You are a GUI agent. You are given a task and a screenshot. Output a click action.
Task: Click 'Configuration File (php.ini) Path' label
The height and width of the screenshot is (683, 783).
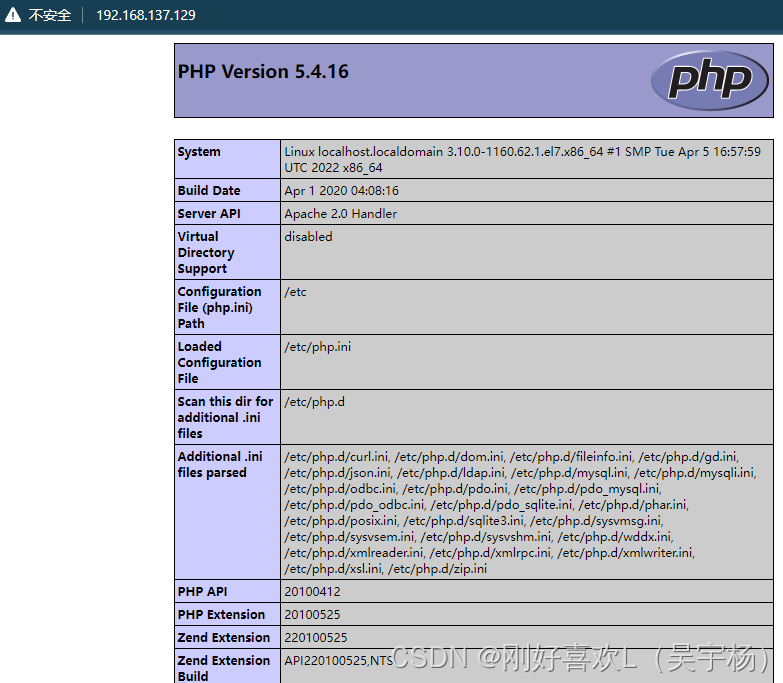click(219, 307)
